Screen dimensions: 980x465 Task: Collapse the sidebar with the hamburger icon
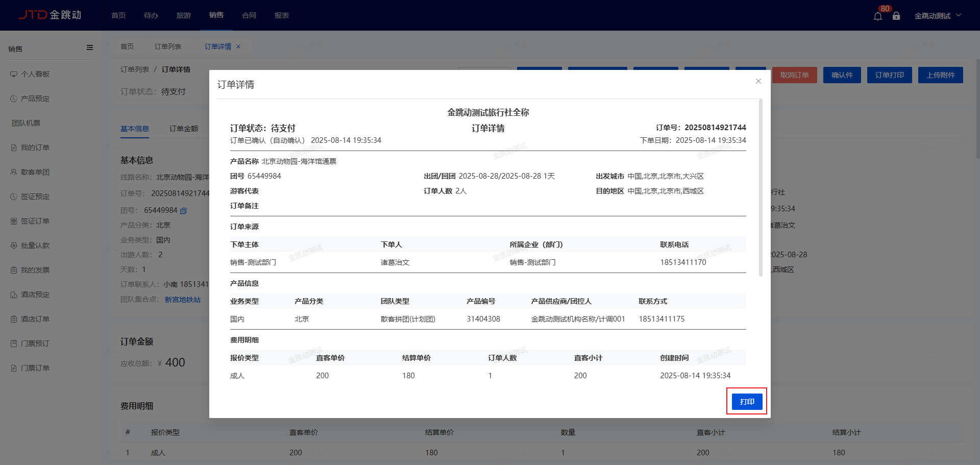tap(90, 48)
